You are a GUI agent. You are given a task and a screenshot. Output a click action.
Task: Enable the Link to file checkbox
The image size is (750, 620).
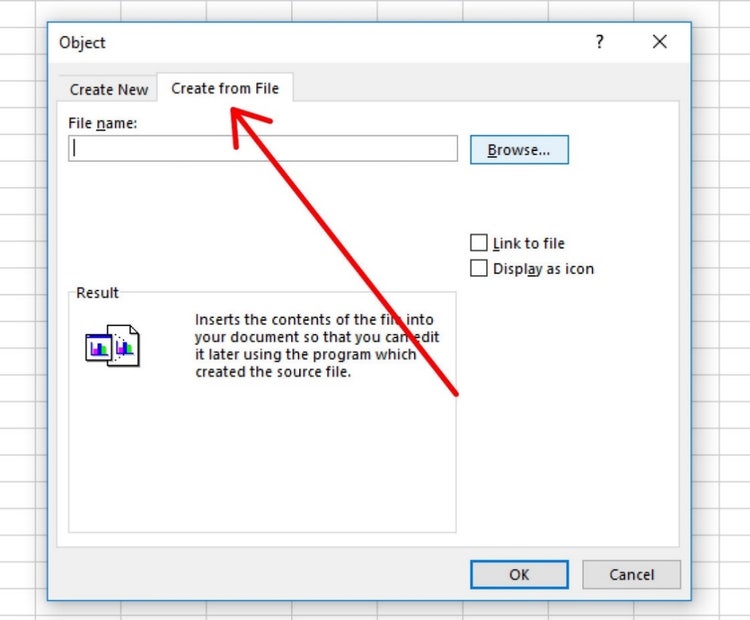(x=479, y=243)
